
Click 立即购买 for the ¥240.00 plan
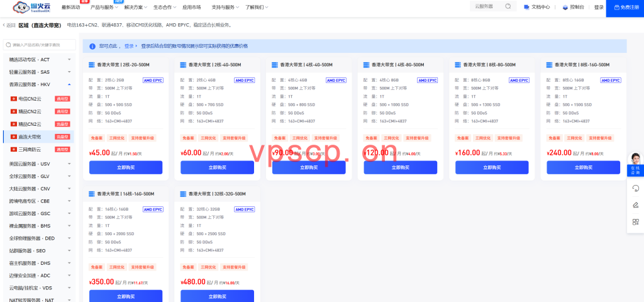tap(584, 167)
